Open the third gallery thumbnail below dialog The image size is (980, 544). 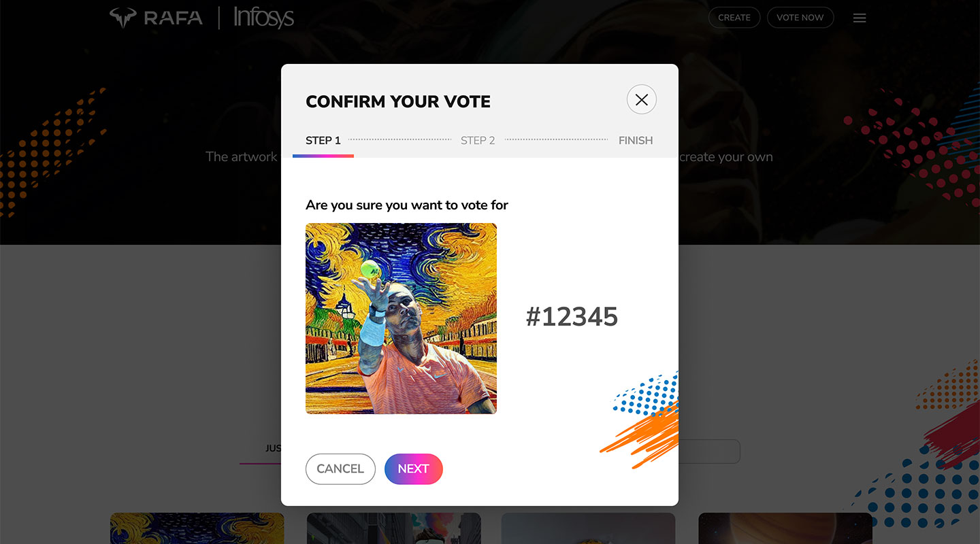(589, 528)
